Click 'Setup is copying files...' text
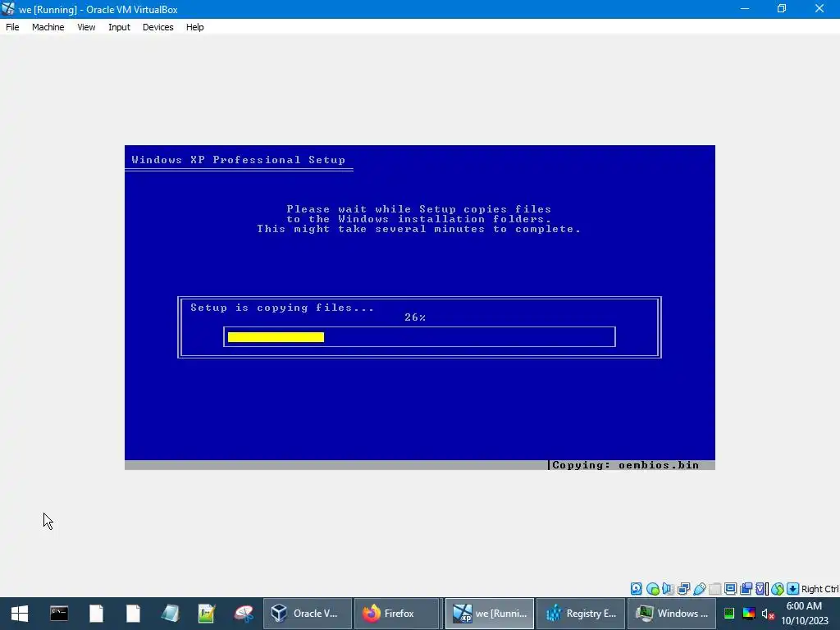 (282, 308)
